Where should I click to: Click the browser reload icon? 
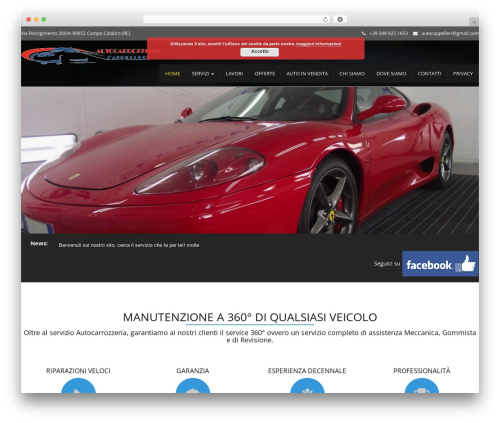(325, 20)
